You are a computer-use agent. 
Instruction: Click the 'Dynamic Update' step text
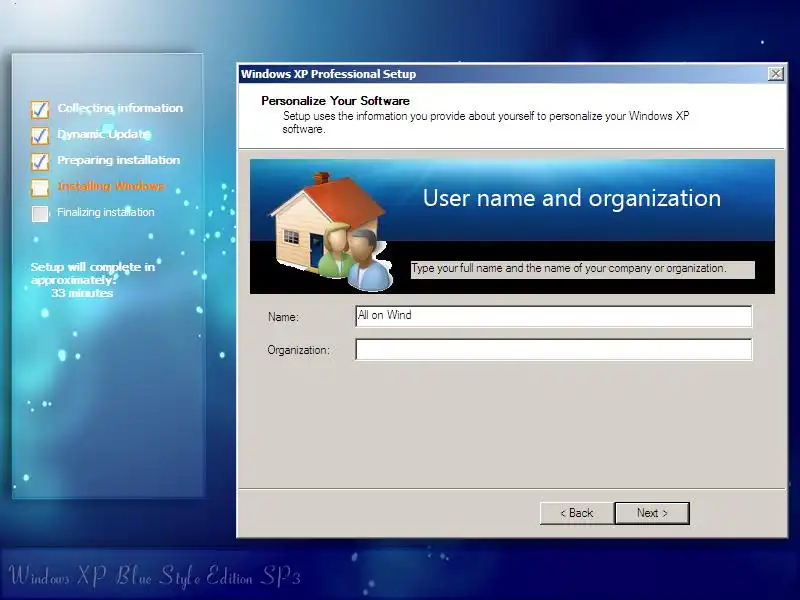104,134
